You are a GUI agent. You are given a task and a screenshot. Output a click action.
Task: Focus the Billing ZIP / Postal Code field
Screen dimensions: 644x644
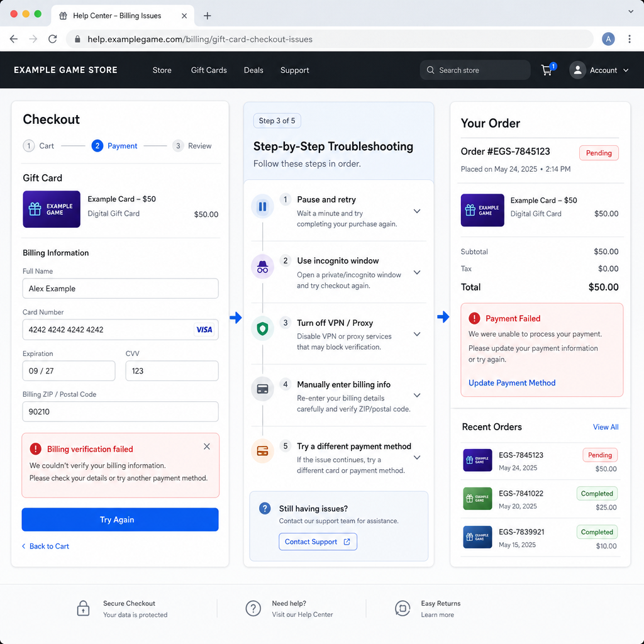(x=120, y=411)
